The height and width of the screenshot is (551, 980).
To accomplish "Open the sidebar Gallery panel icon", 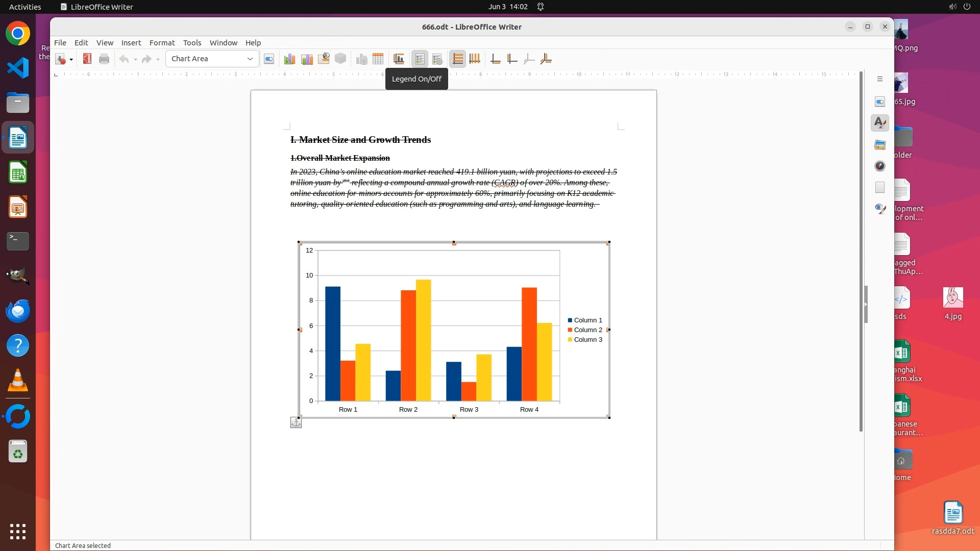I will tap(880, 145).
